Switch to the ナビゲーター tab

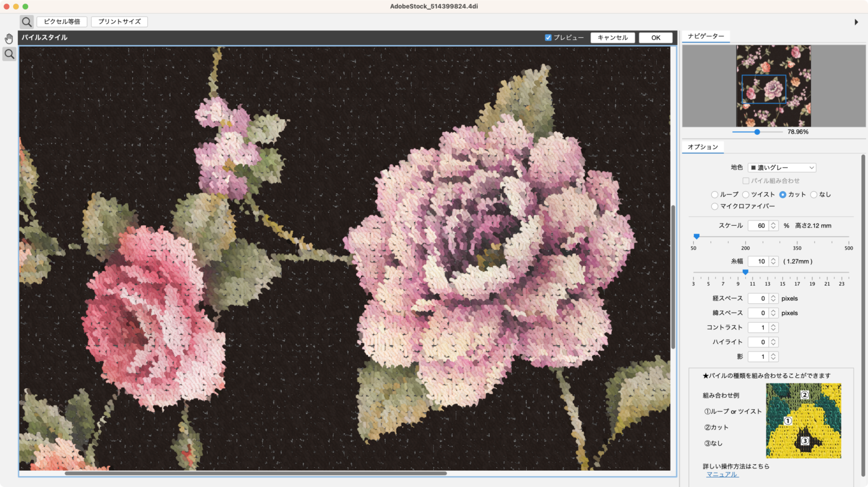click(x=706, y=37)
